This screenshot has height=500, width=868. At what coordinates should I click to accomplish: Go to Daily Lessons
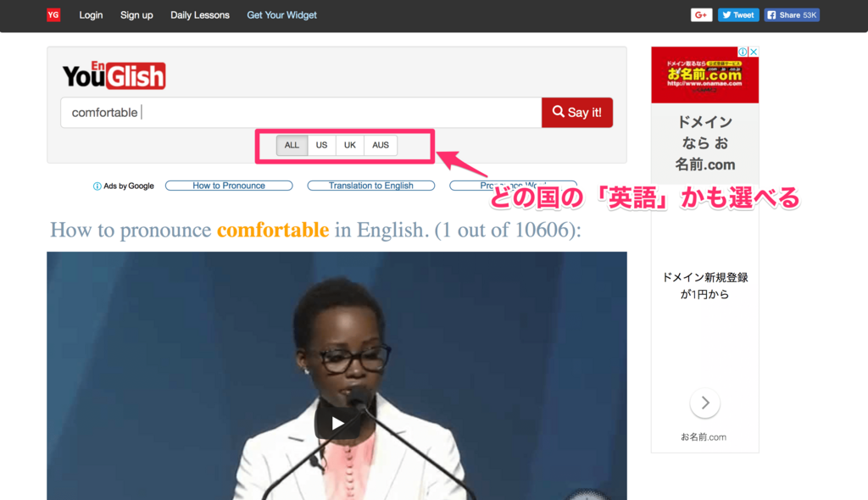tap(200, 15)
